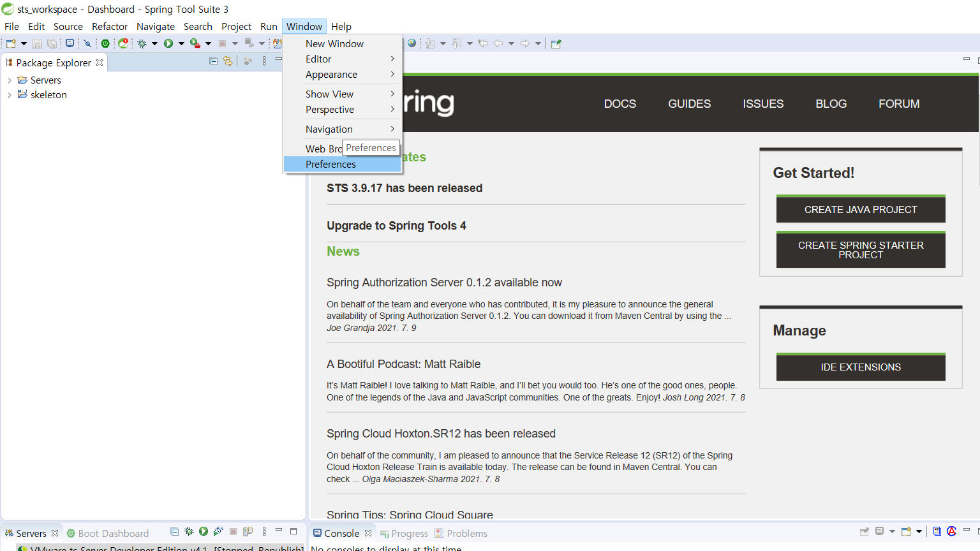Screen dimensions: 980x551
Task: Click the green Run button in main toolbar
Action: (x=168, y=43)
